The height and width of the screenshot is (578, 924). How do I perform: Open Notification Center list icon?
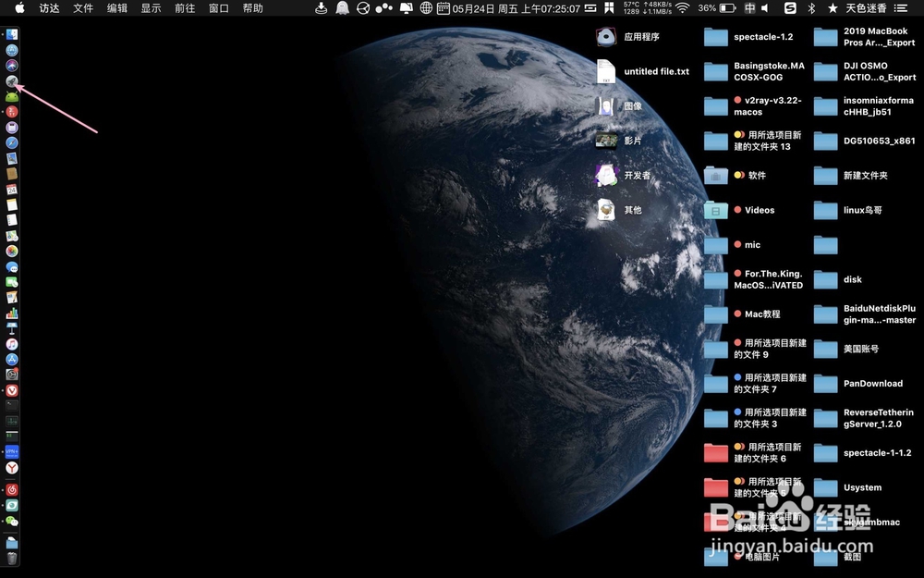900,8
